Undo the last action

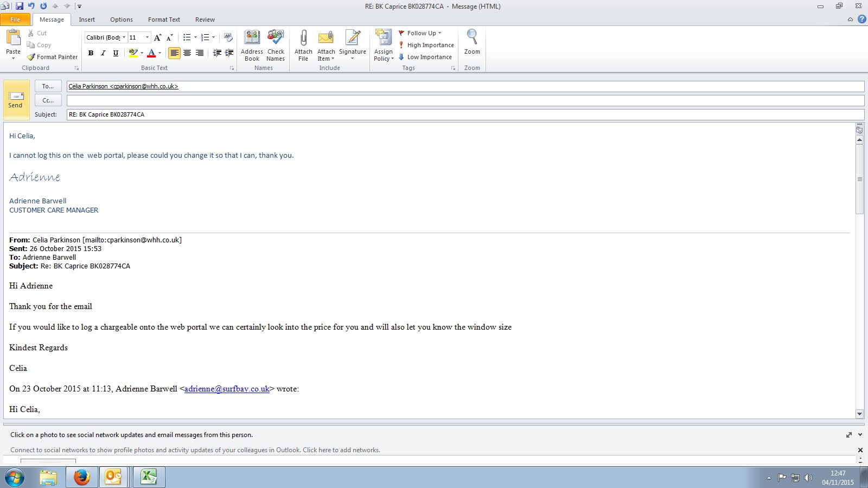[x=31, y=6]
